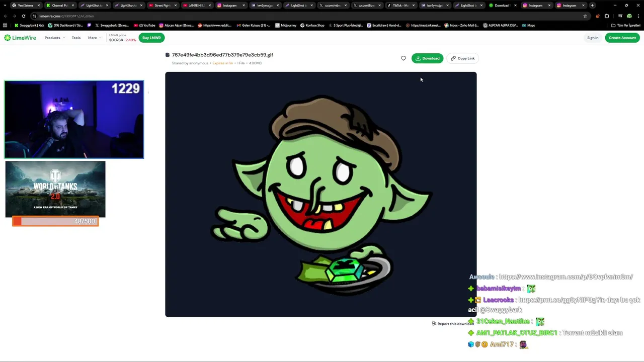Click the site info icon in address bar
Viewport: 644px width, 362px height.
pyautogui.click(x=35, y=16)
